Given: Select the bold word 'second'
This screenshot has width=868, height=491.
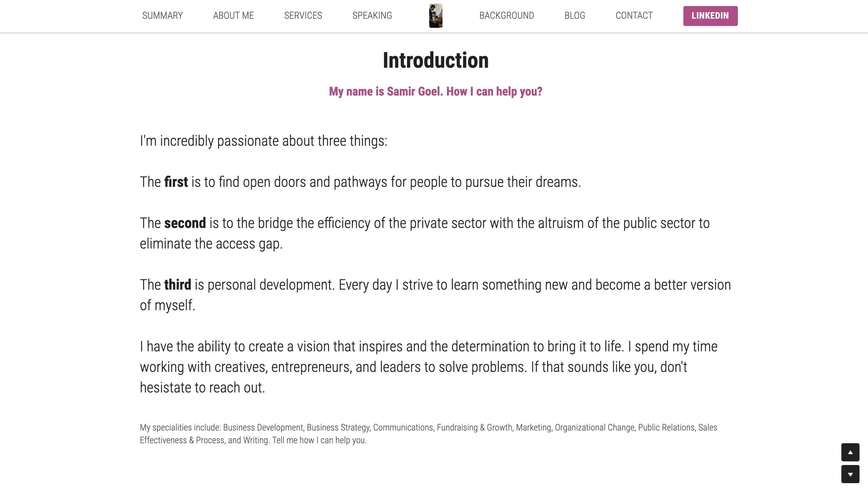Looking at the screenshot, I should click(x=185, y=223).
